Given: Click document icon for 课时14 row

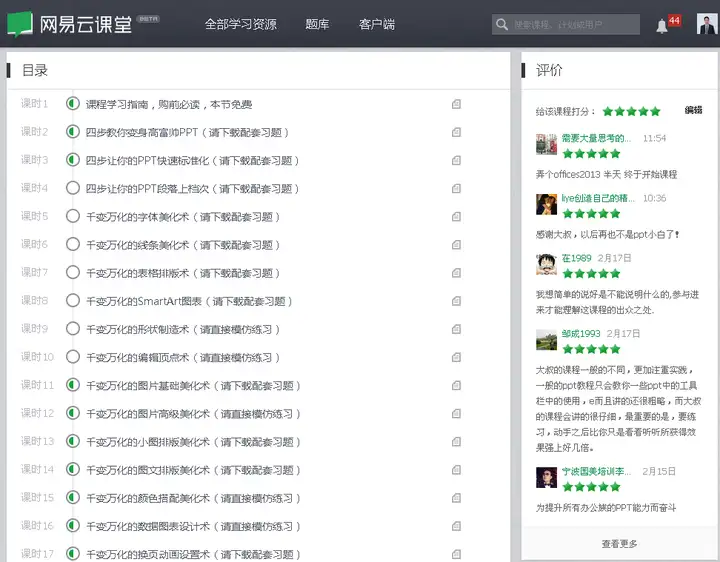Looking at the screenshot, I should pos(456,470).
